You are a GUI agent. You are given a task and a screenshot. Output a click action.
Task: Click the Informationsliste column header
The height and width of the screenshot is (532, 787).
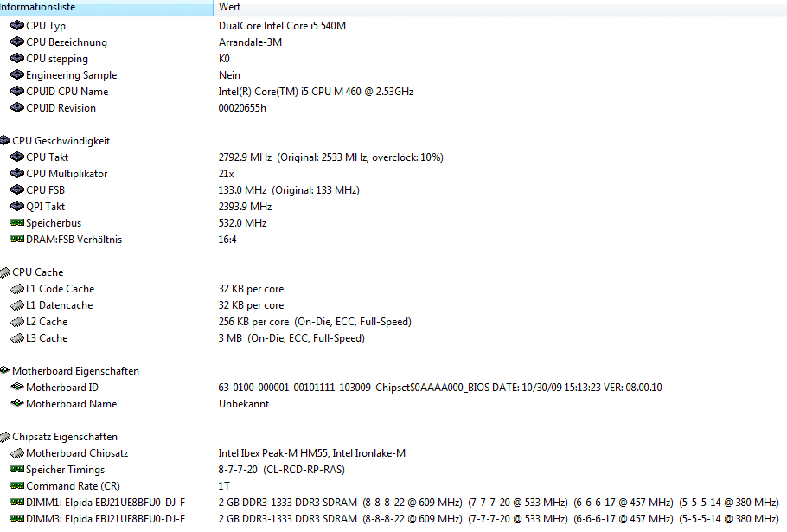click(x=106, y=7)
